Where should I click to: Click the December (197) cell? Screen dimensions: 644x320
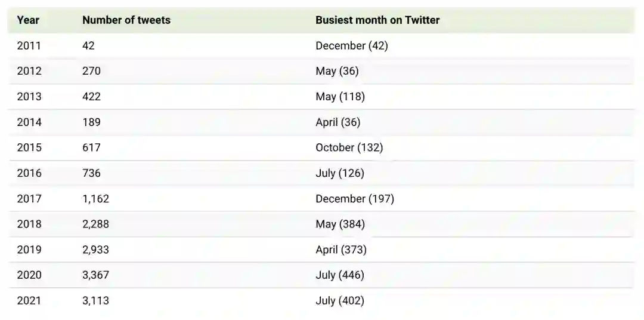pos(355,199)
